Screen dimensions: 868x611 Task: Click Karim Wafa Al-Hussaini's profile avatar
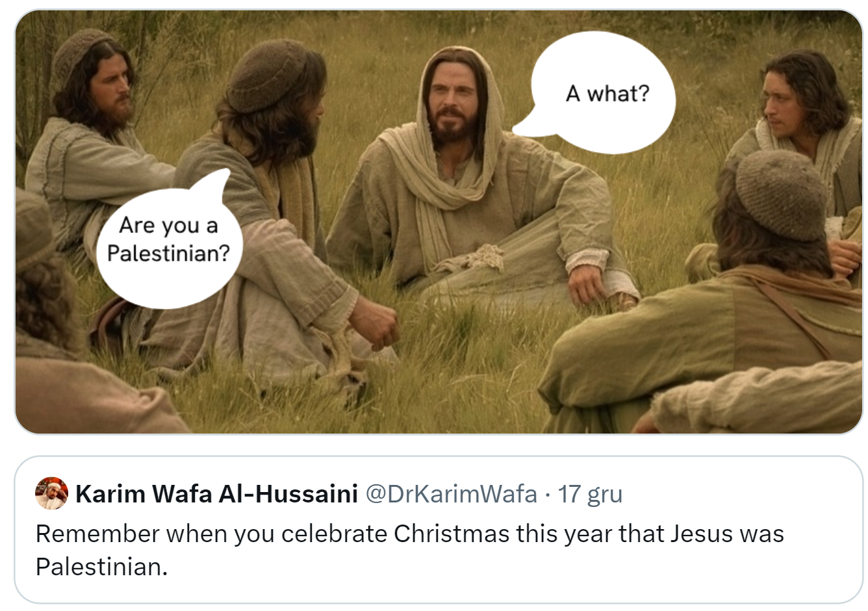[51, 493]
